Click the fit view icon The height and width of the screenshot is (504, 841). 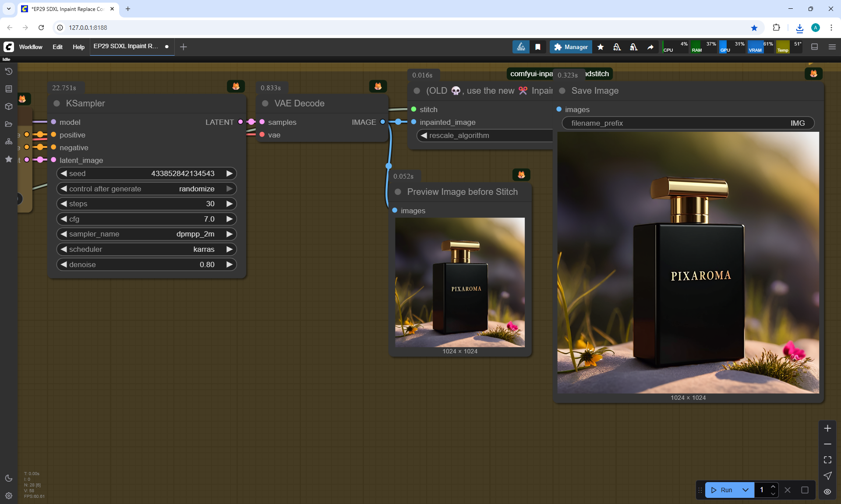coord(827,460)
